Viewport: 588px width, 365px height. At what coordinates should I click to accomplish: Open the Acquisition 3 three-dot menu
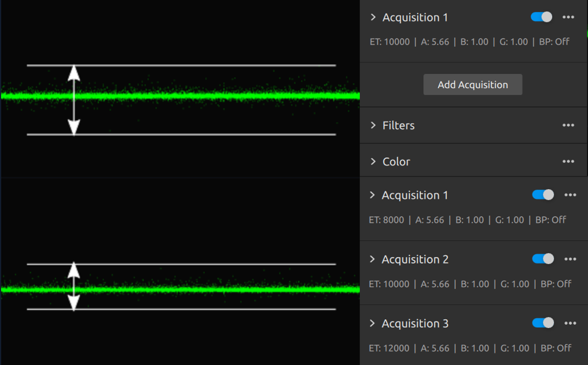[570, 323]
